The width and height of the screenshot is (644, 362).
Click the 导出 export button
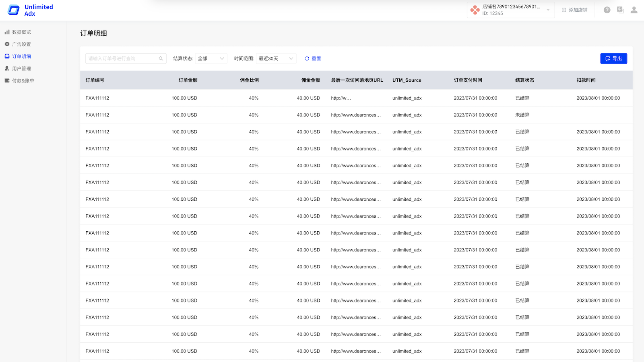[x=614, y=59]
